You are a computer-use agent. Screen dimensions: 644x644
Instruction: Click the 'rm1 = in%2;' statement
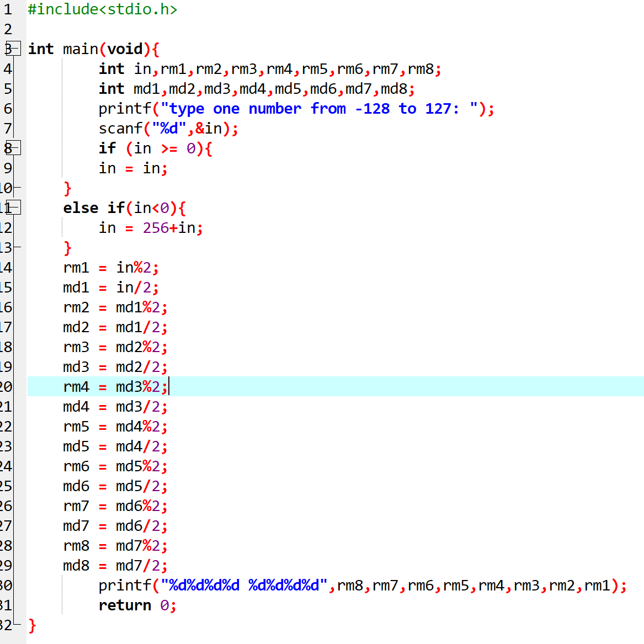111,268
